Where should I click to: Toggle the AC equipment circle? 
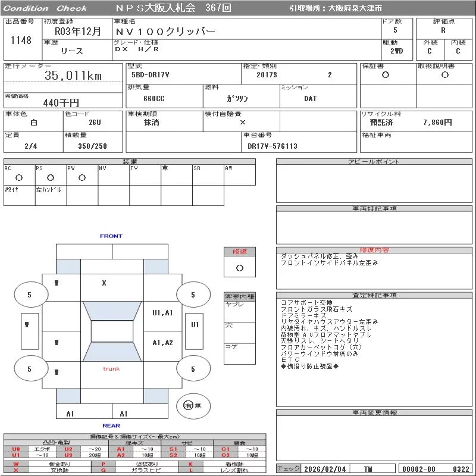pyautogui.click(x=19, y=177)
